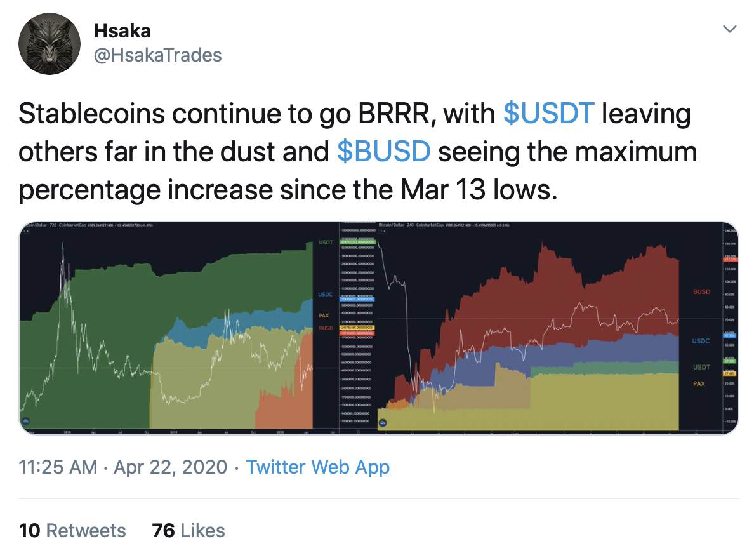View the 76 Likes list
The image size is (754, 560).
188,531
